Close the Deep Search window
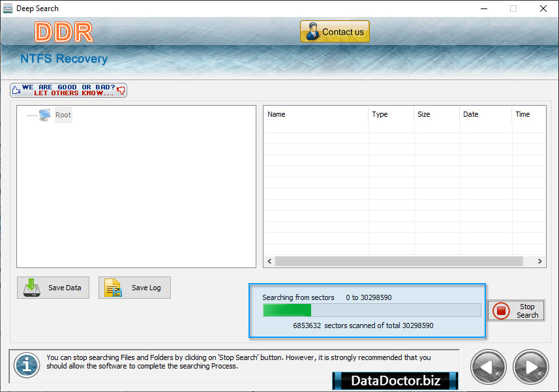 (x=543, y=8)
